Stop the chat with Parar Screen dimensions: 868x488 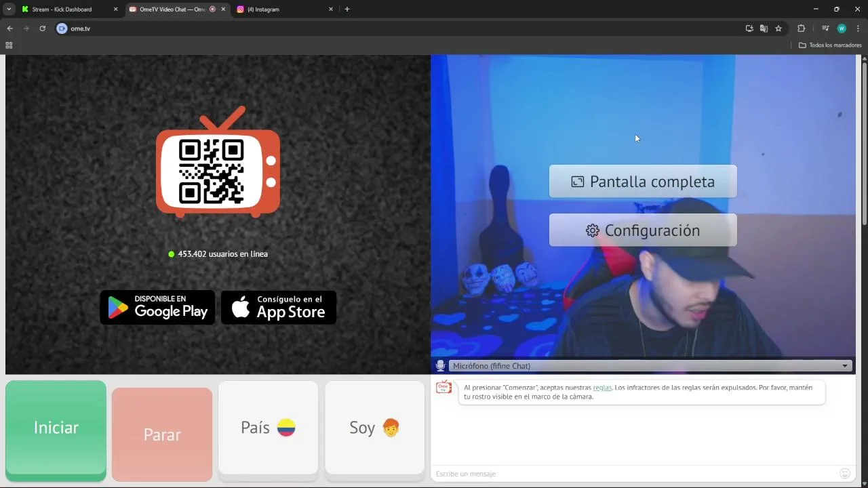[162, 434]
